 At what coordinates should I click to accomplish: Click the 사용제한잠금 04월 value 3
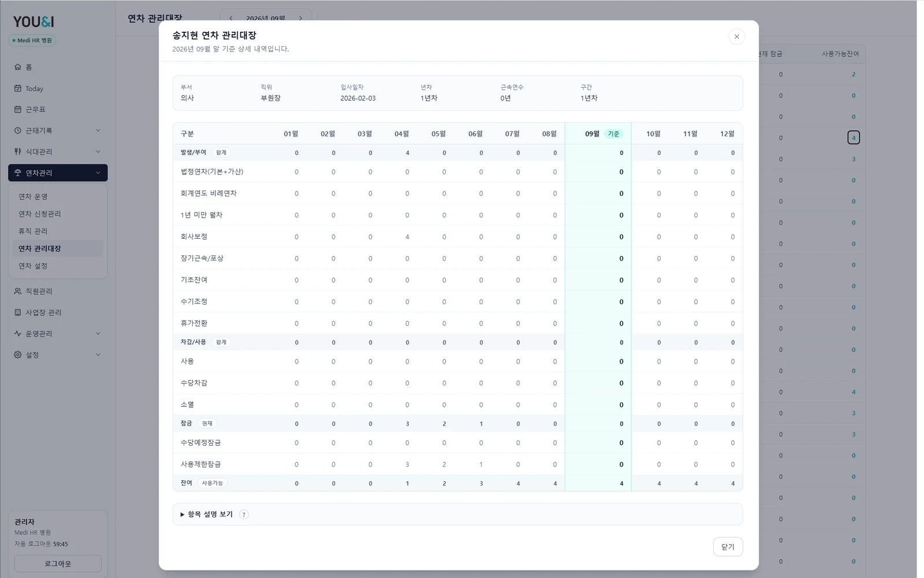point(407,465)
